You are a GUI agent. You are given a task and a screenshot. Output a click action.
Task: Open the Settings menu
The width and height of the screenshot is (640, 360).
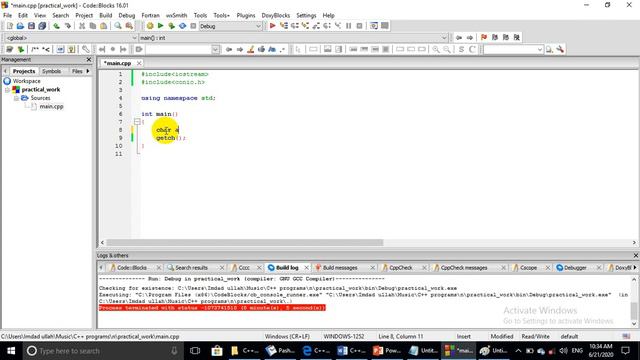[306, 15]
